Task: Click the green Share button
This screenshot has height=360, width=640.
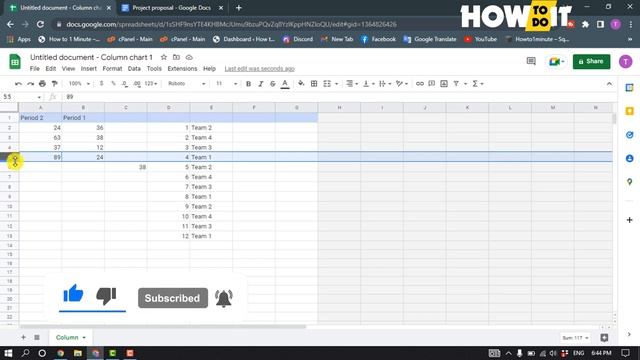Action: (x=591, y=62)
